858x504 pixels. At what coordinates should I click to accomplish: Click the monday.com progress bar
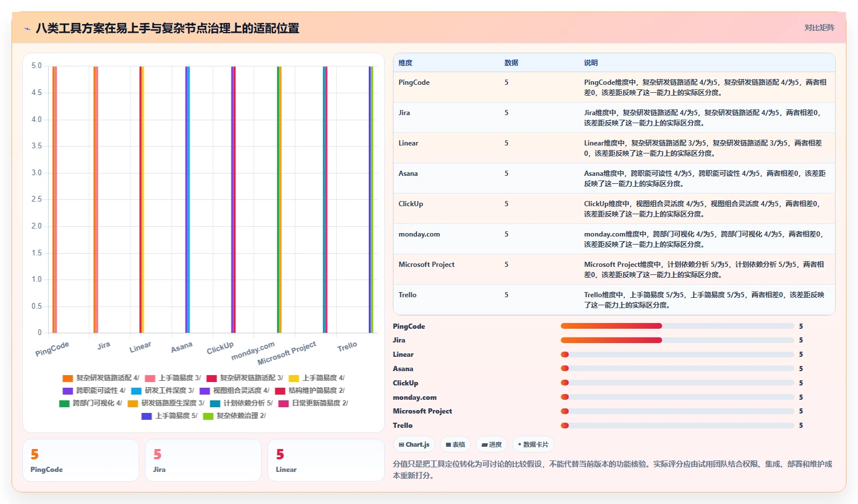coord(677,397)
